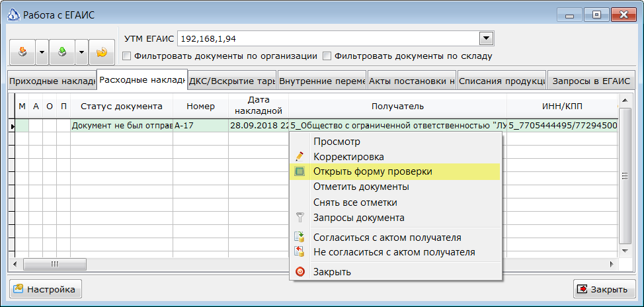Click the О column header
This screenshot has height=307, width=644.
50,107
